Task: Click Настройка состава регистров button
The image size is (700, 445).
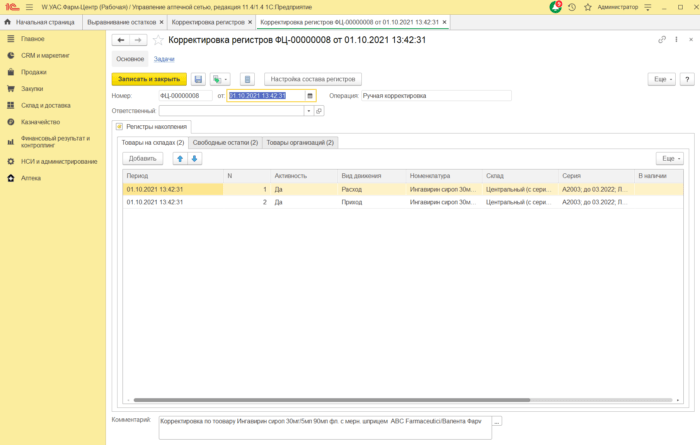Action: click(313, 79)
